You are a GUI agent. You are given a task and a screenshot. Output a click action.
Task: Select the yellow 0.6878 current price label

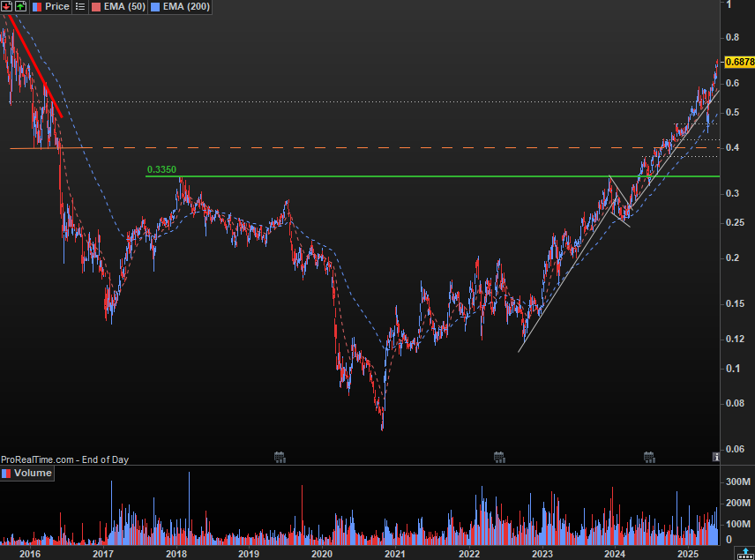click(740, 62)
